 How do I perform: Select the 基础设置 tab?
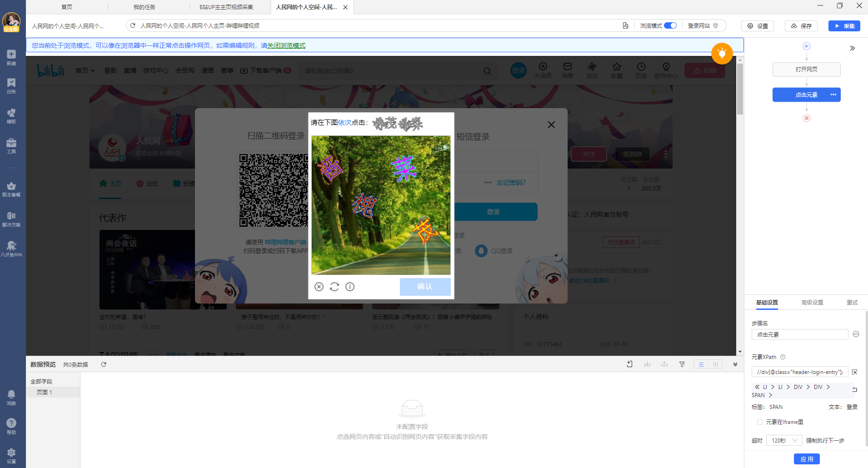coord(767,303)
